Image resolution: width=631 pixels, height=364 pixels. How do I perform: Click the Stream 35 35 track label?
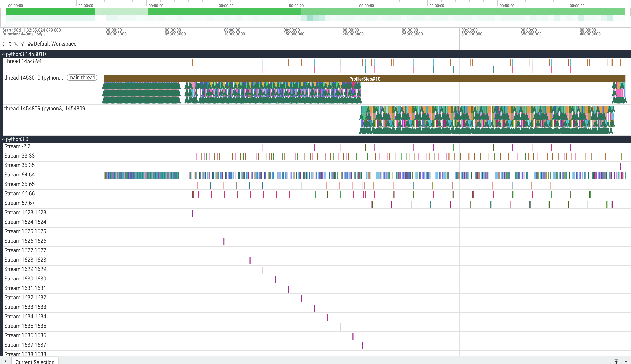point(20,165)
